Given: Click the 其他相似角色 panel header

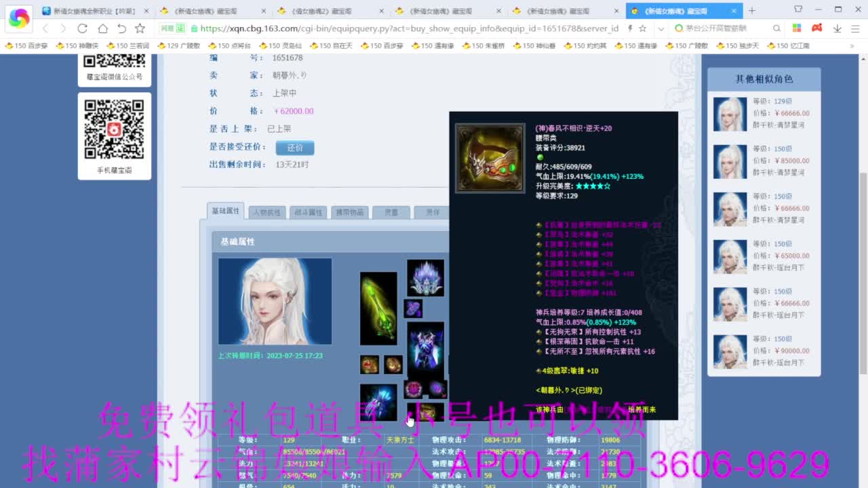Looking at the screenshot, I should [x=764, y=79].
